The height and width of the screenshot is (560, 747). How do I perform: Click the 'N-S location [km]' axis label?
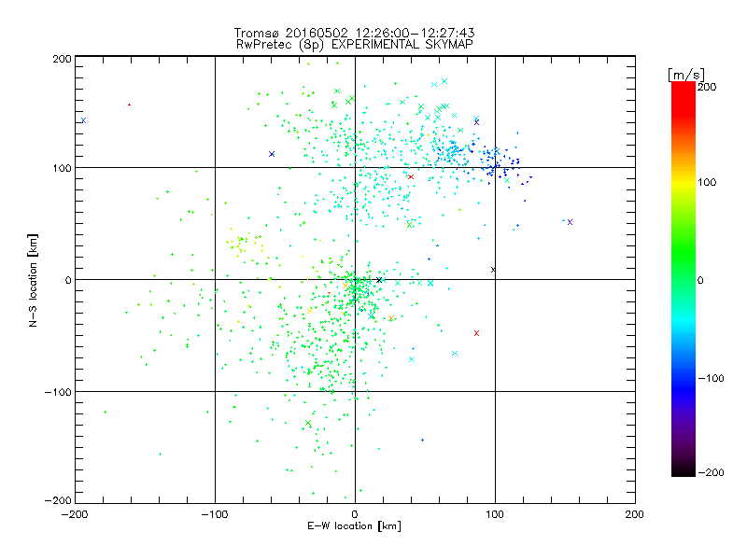pyautogui.click(x=33, y=280)
